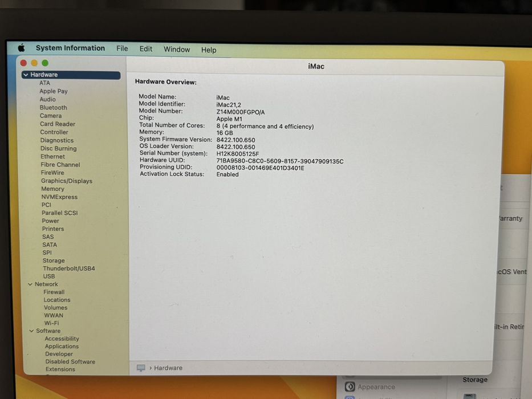Select Bluetooth in the sidebar
The image size is (532, 399).
coord(53,108)
